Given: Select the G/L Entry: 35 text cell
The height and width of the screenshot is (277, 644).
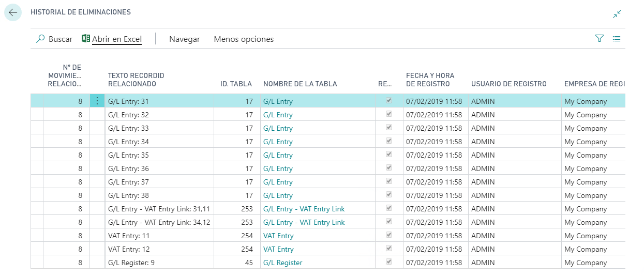Looking at the screenshot, I should pos(128,155).
